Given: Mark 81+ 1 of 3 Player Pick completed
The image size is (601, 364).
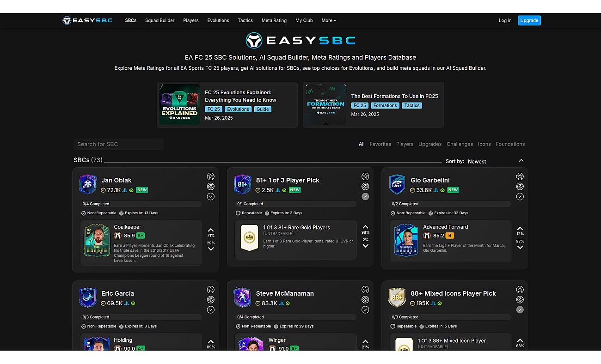Looking at the screenshot, I should (x=365, y=197).
